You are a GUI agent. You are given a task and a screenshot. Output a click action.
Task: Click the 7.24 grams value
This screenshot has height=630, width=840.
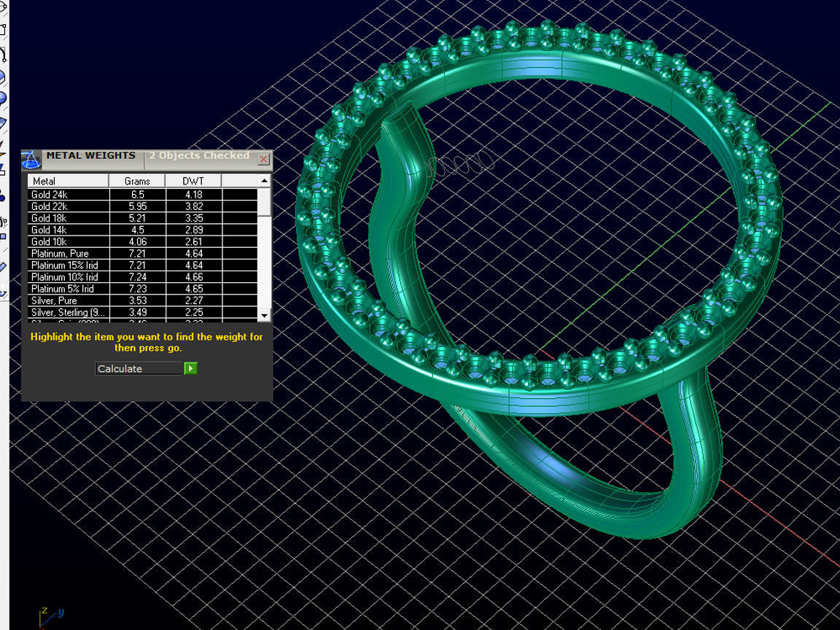pyautogui.click(x=138, y=277)
